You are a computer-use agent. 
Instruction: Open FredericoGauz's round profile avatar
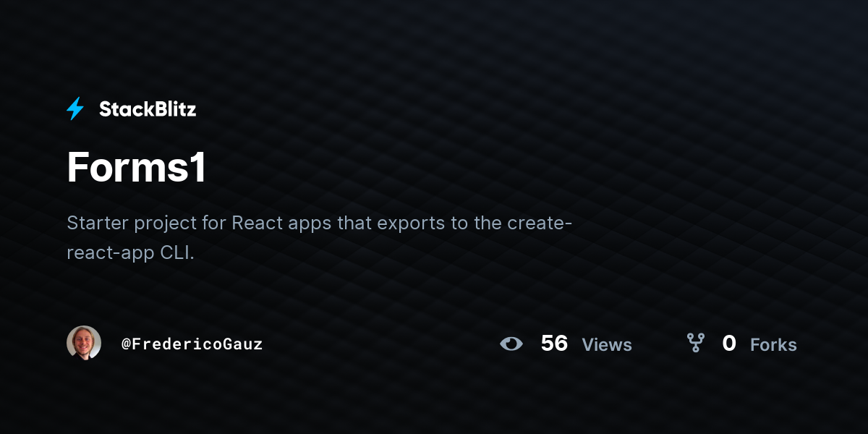click(x=84, y=343)
